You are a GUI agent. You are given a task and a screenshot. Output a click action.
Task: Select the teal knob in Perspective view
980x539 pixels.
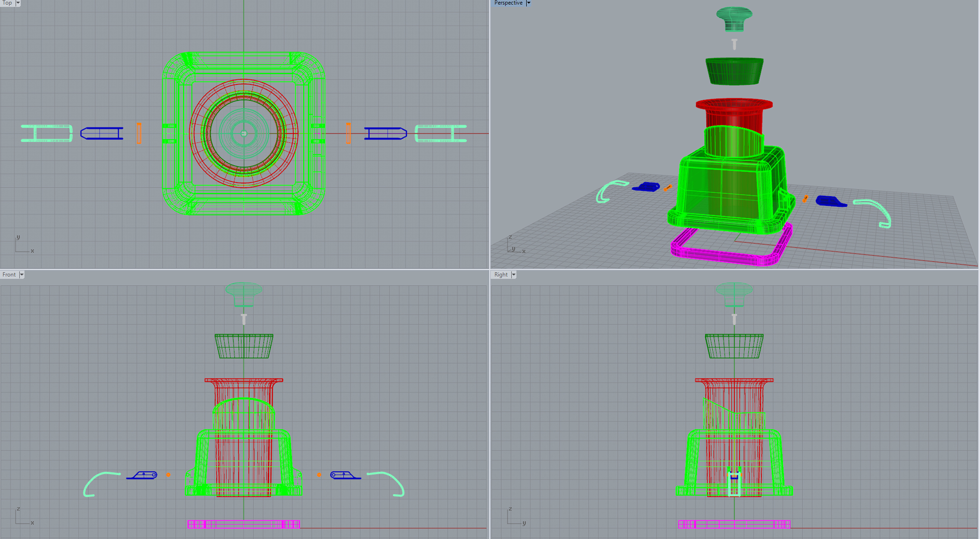(734, 19)
